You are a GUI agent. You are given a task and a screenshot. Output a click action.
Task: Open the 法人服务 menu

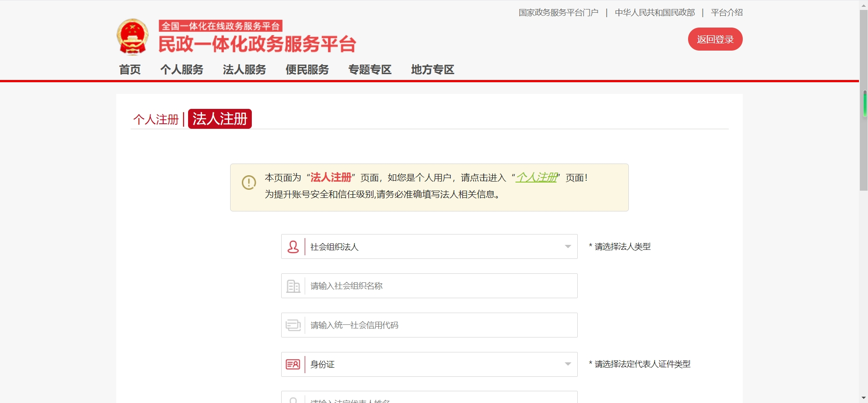244,70
